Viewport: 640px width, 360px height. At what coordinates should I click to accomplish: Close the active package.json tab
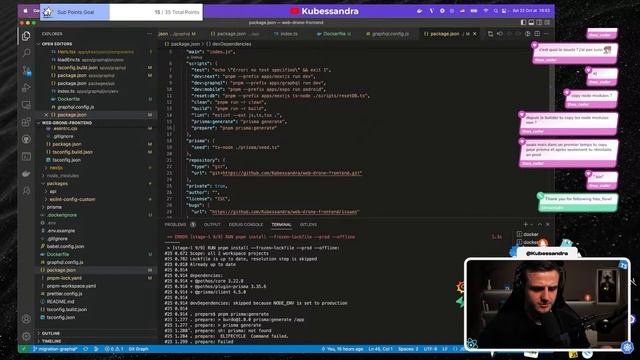[x=474, y=34]
